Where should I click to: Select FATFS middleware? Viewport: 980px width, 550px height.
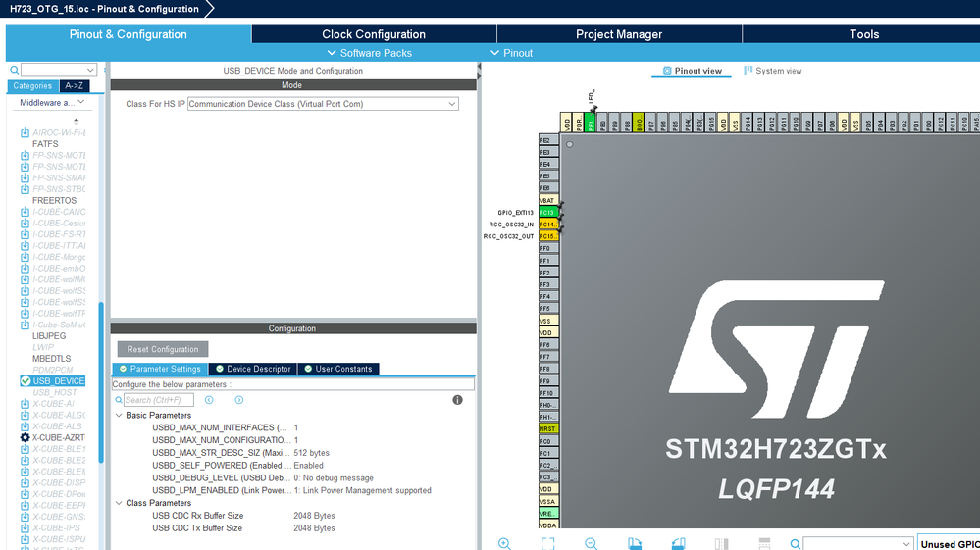pos(45,143)
